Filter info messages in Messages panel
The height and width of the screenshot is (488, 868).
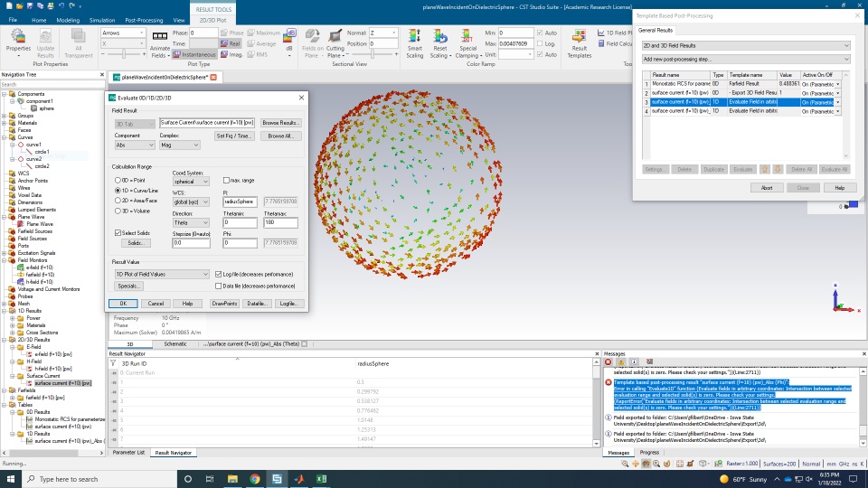click(x=635, y=361)
